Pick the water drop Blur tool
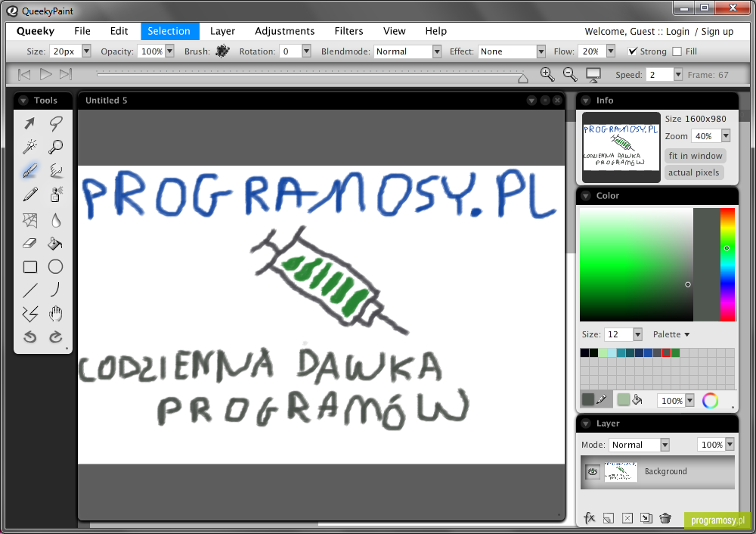The height and width of the screenshot is (534, 756). [x=55, y=220]
